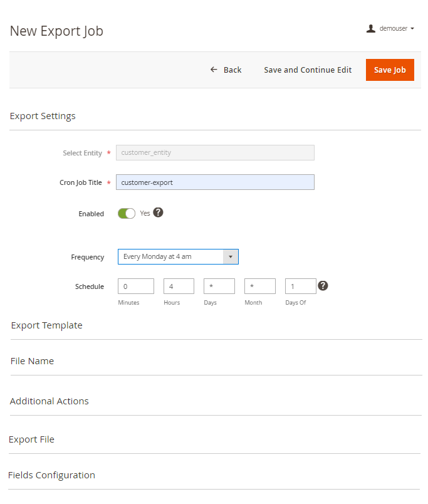
Task: Toggle the Enabled switch off
Action: [x=127, y=213]
